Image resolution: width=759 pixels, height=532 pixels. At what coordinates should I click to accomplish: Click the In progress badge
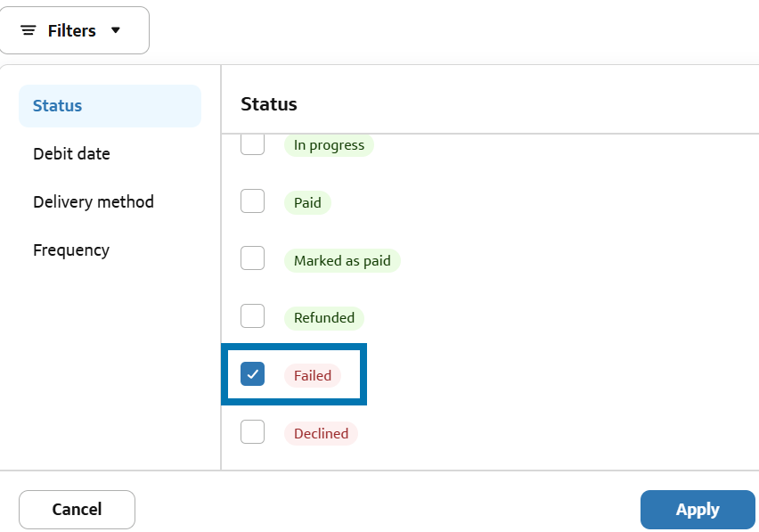(329, 145)
